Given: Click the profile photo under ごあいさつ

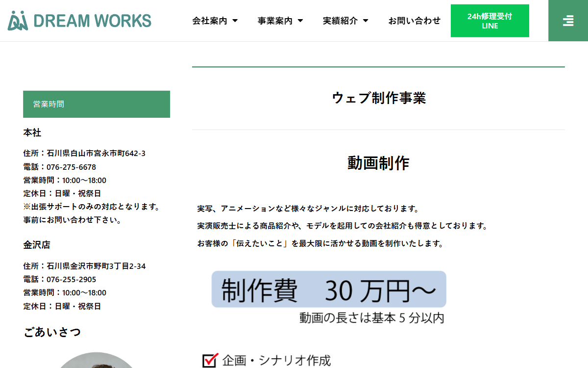Looking at the screenshot, I should pyautogui.click(x=97, y=360).
